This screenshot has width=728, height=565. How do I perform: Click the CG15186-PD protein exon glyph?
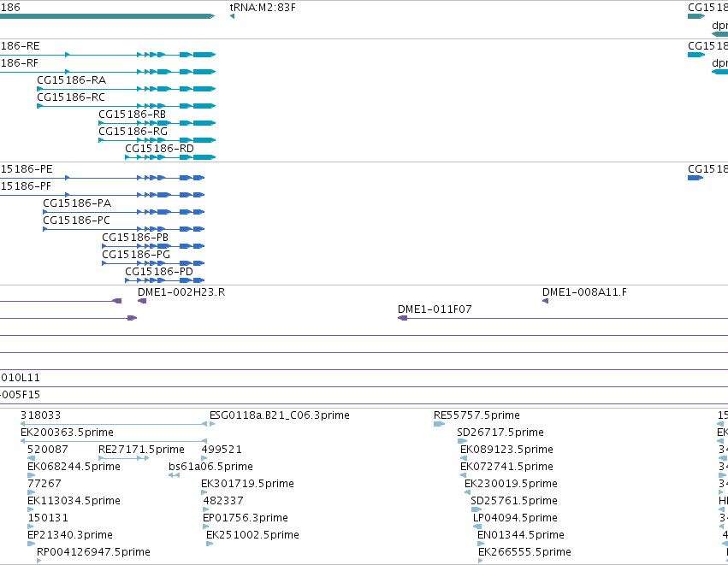(165, 280)
